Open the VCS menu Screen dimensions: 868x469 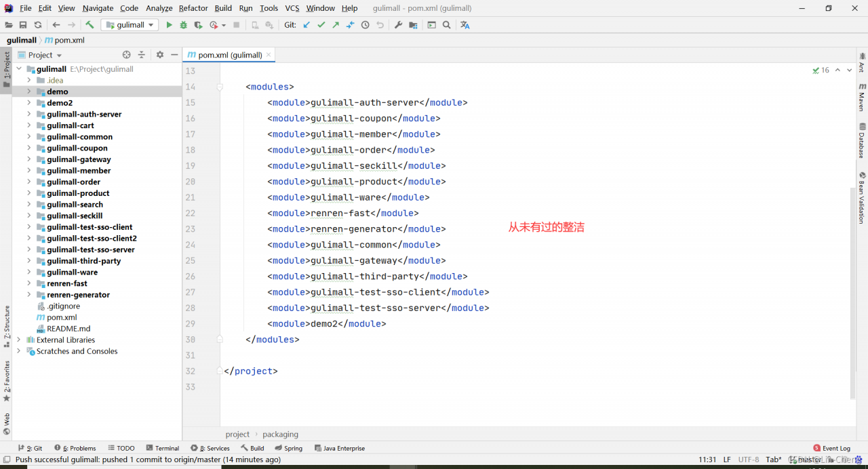[x=292, y=8]
